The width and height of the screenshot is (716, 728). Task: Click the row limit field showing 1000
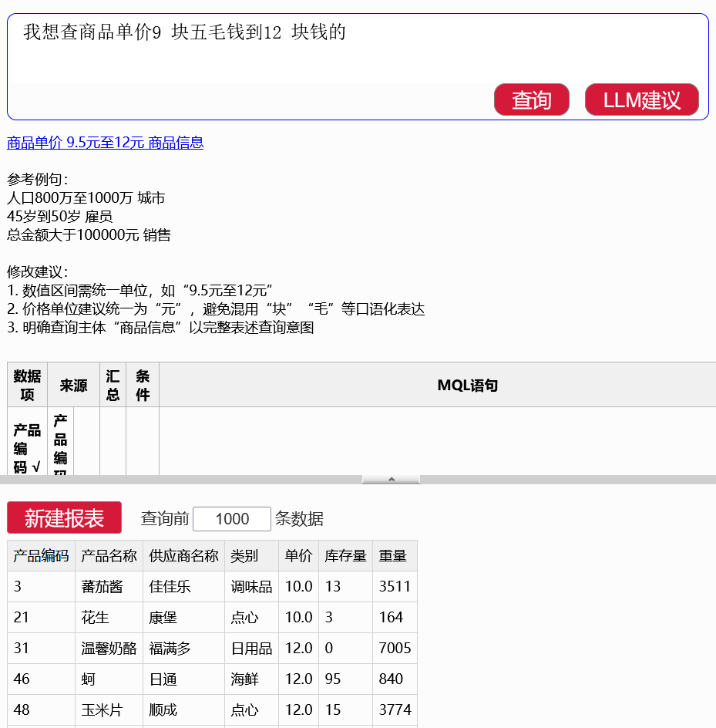(x=231, y=518)
